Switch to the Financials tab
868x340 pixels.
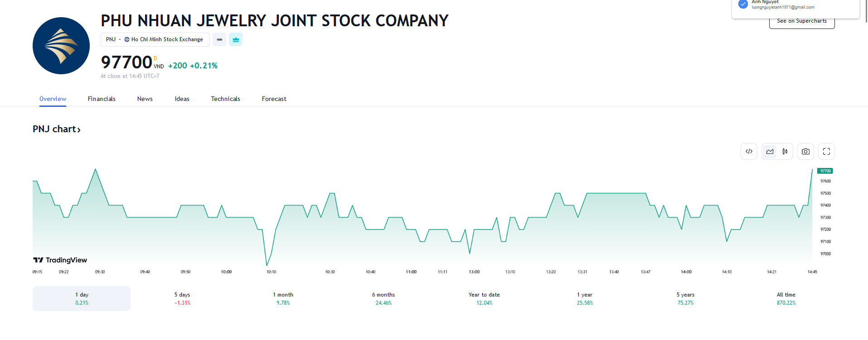pos(102,99)
